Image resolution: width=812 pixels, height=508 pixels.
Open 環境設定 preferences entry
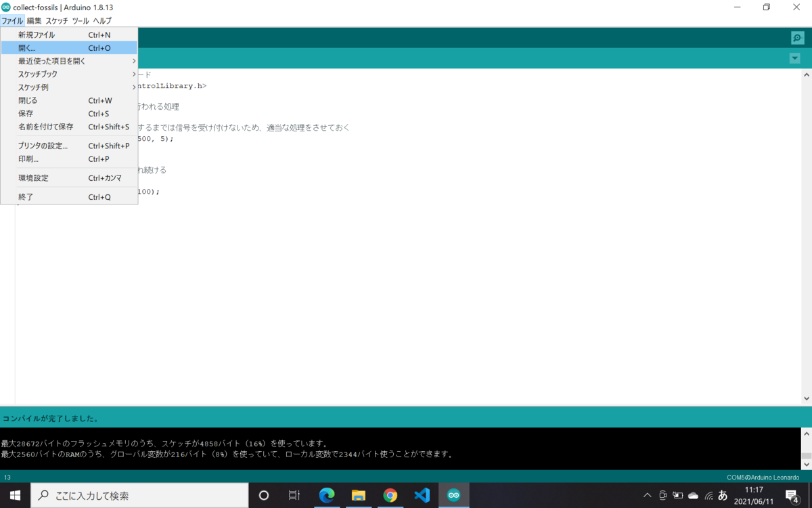click(x=69, y=178)
